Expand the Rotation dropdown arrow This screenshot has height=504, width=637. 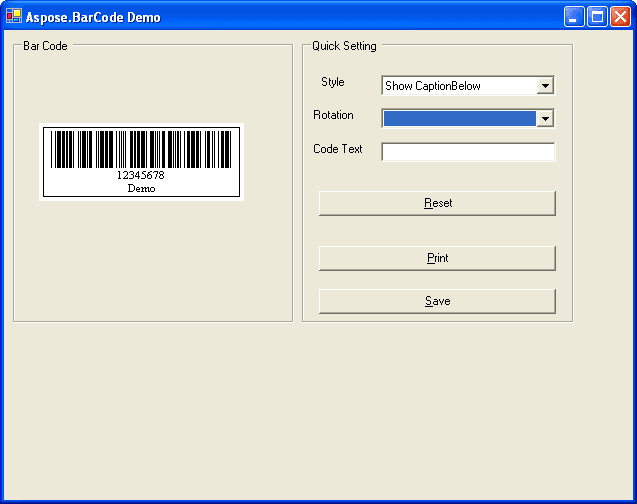[545, 119]
